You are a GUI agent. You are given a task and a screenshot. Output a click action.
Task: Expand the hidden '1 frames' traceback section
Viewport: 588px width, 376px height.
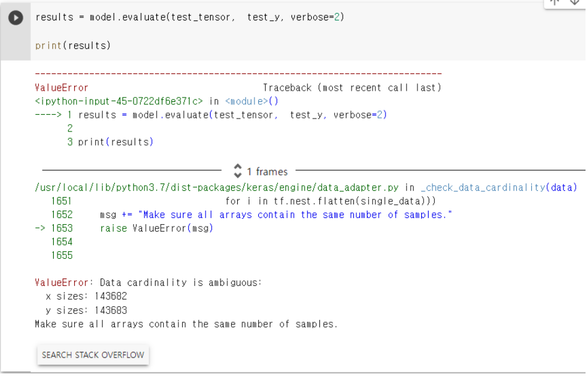[x=261, y=172]
